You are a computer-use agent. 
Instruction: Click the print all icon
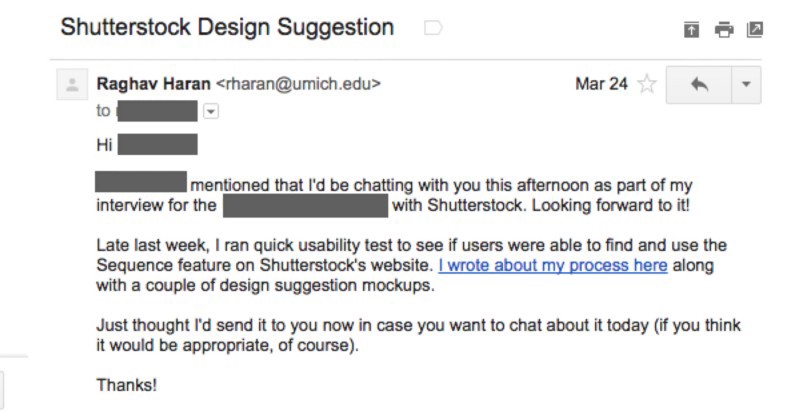723,30
